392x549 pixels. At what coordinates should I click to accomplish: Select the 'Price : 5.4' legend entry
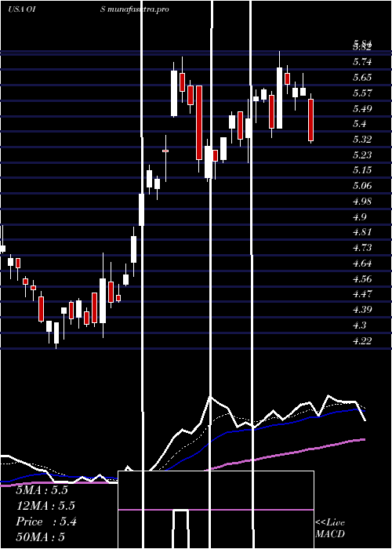coord(46,522)
